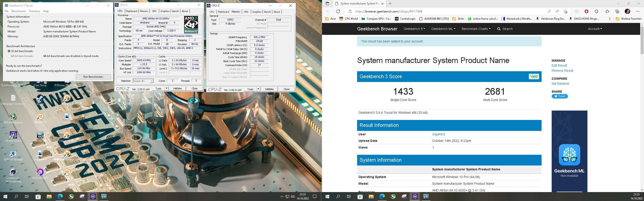Add page to favorites star icon
Screen dimensions: 644x201
[565, 11]
